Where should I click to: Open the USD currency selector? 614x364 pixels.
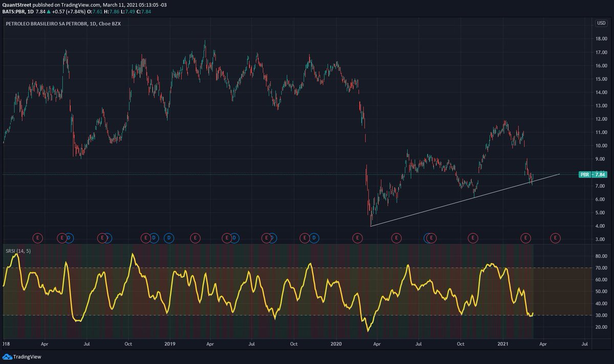click(601, 24)
